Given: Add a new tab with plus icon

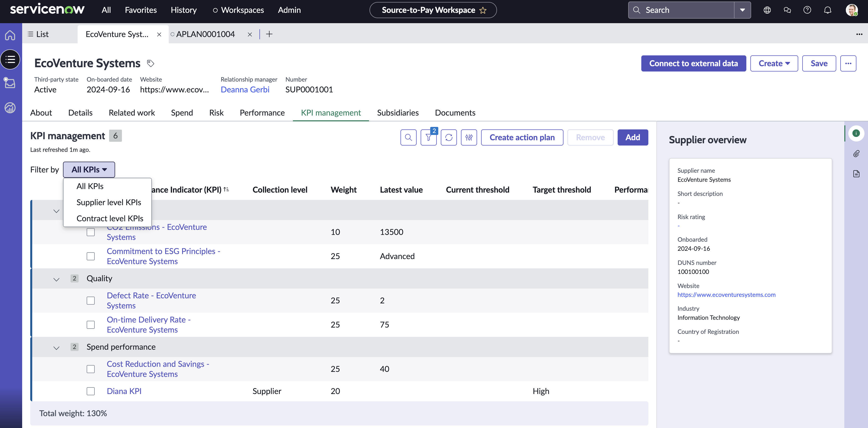Looking at the screenshot, I should click(x=269, y=34).
